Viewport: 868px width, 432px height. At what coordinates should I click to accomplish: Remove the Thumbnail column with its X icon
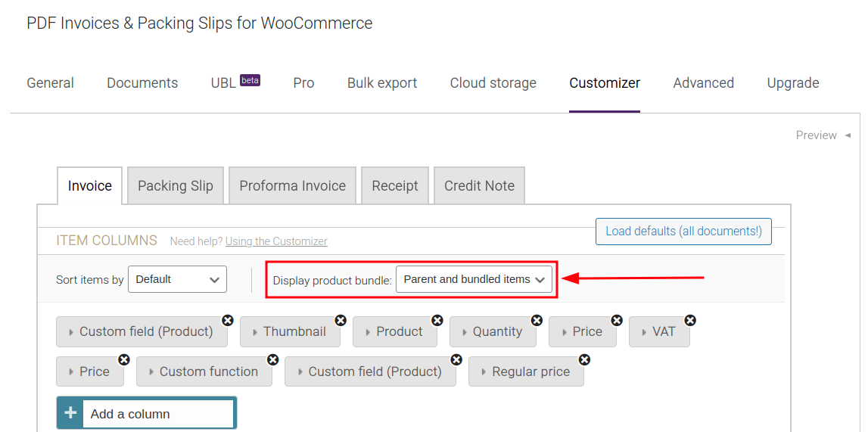click(341, 321)
